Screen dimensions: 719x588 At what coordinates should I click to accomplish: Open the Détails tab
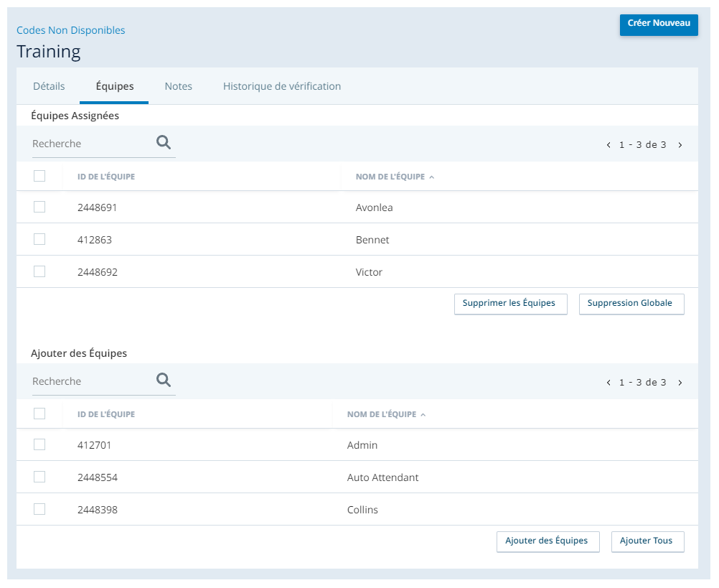point(49,86)
